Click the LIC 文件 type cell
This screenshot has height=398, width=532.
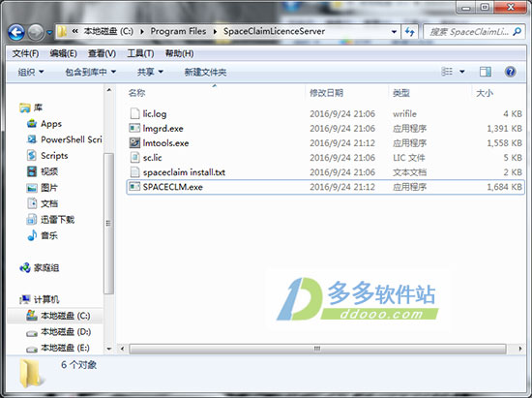tap(409, 158)
